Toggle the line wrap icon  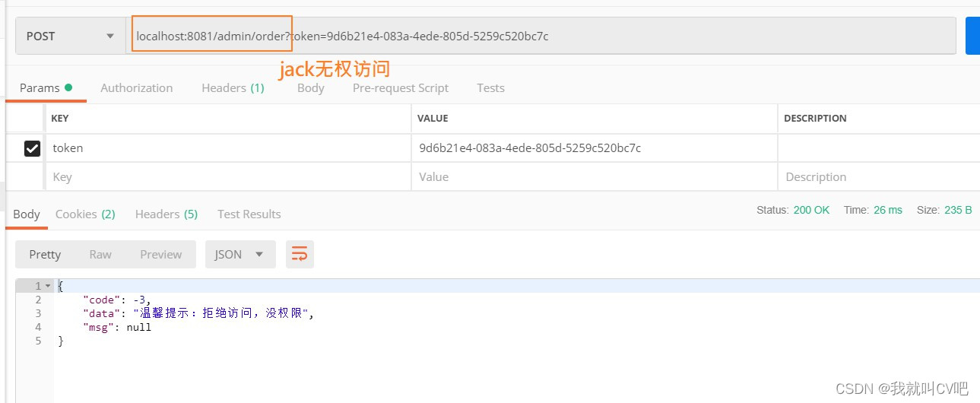point(300,254)
